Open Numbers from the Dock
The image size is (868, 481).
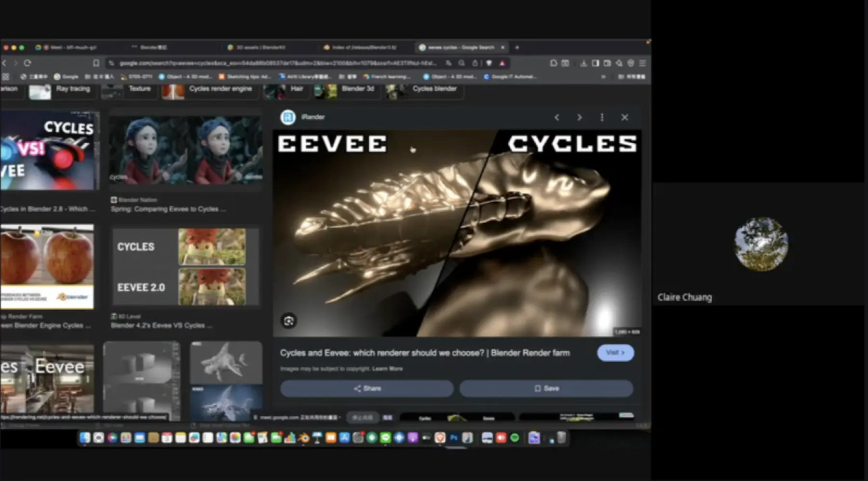pos(290,438)
